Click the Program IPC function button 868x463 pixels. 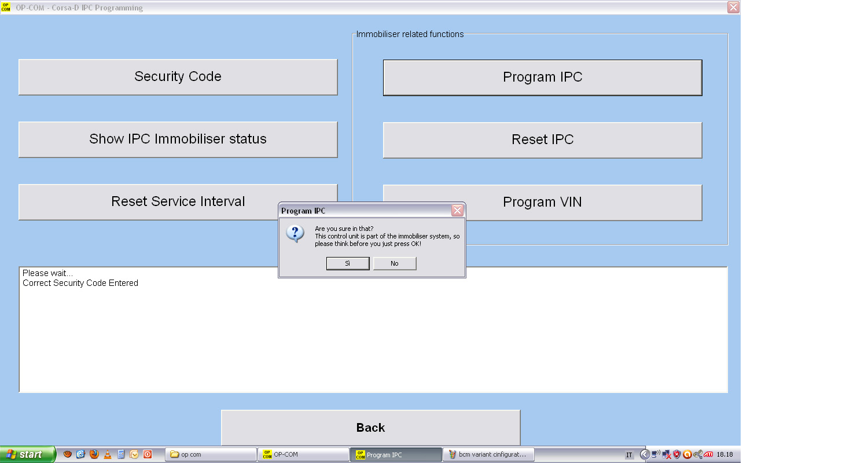coord(542,78)
